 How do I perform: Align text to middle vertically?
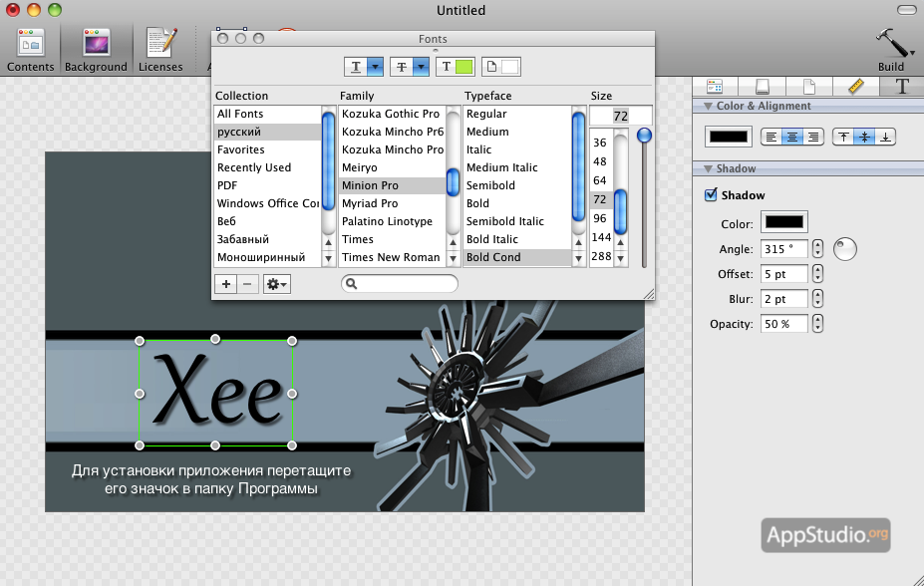(864, 138)
